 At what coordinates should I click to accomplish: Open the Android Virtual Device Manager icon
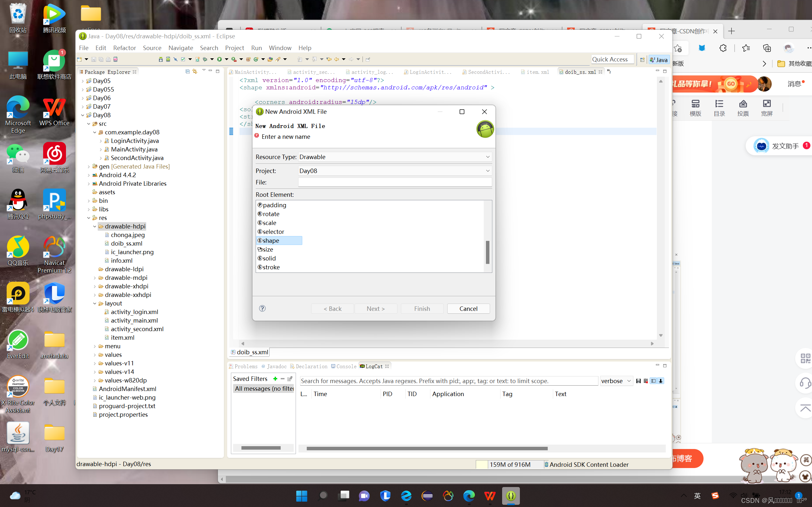[x=168, y=59]
